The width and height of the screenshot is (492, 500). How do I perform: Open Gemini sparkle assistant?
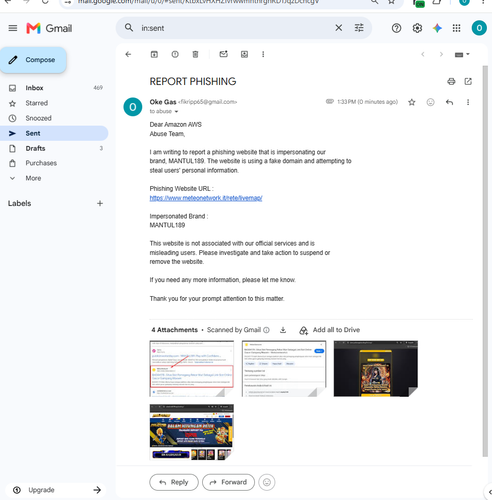pos(437,28)
